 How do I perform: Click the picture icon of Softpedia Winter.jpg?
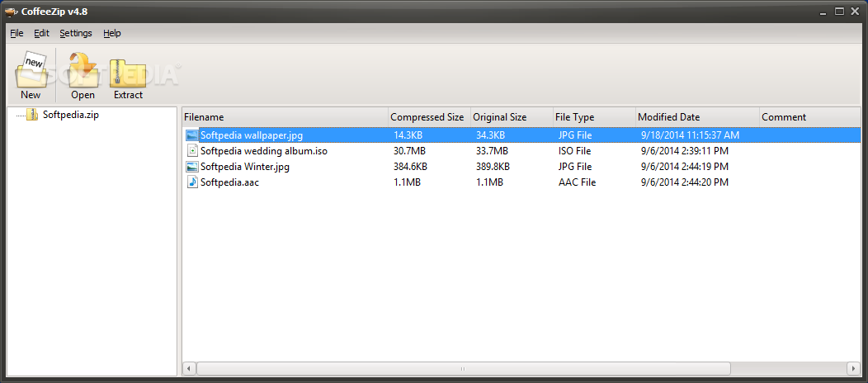[192, 167]
